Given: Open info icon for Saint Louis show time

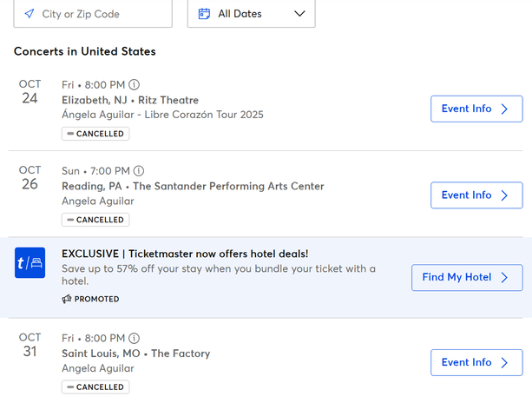Looking at the screenshot, I should [135, 339].
